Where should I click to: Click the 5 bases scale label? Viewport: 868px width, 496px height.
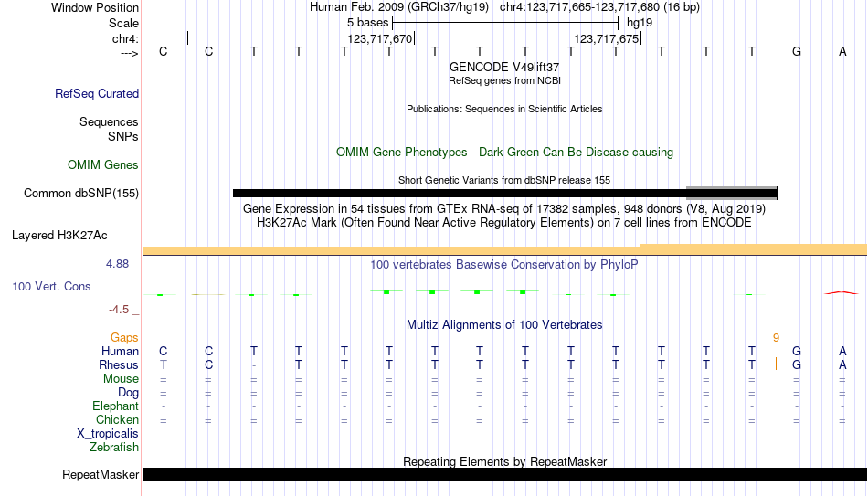pos(368,23)
